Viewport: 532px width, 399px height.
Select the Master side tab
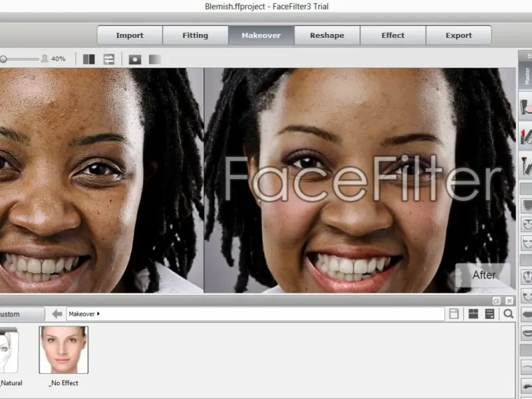point(526,75)
